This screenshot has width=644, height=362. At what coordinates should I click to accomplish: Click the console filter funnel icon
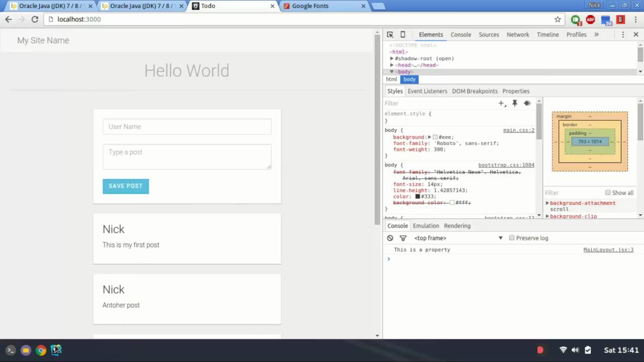tap(403, 238)
